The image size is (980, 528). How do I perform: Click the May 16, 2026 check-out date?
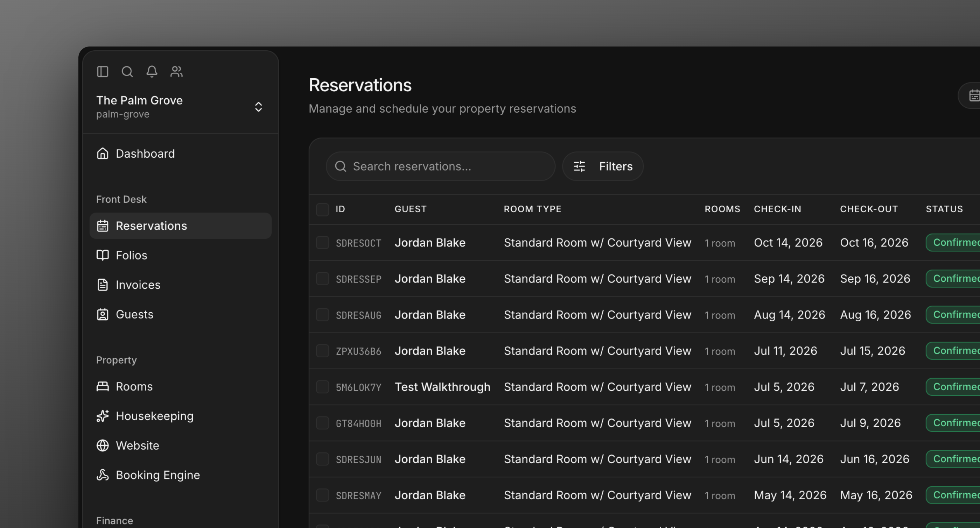click(876, 495)
